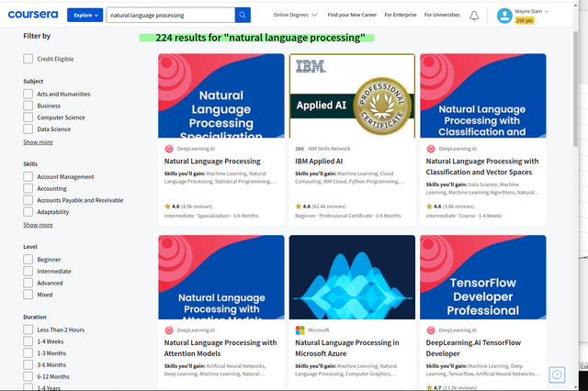
Task: Show more Subject filters
Action: coord(38,142)
